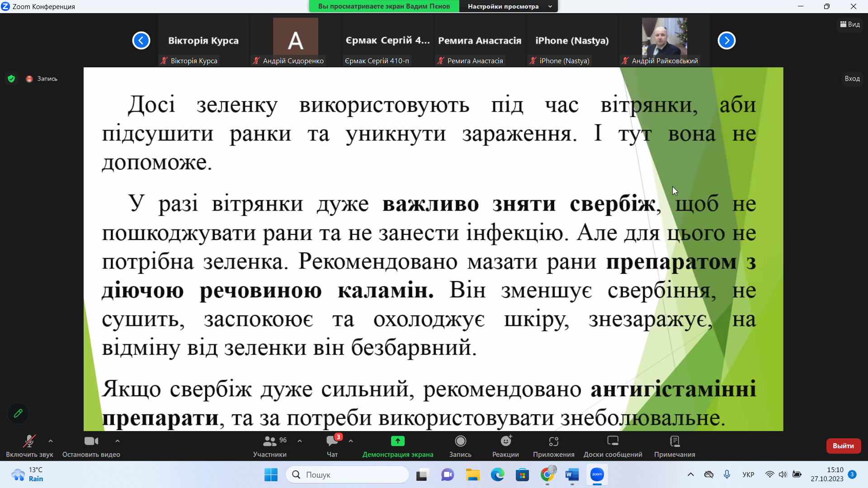The width and height of the screenshot is (868, 488).
Task: Toggle the Запись record button
Action: (460, 441)
